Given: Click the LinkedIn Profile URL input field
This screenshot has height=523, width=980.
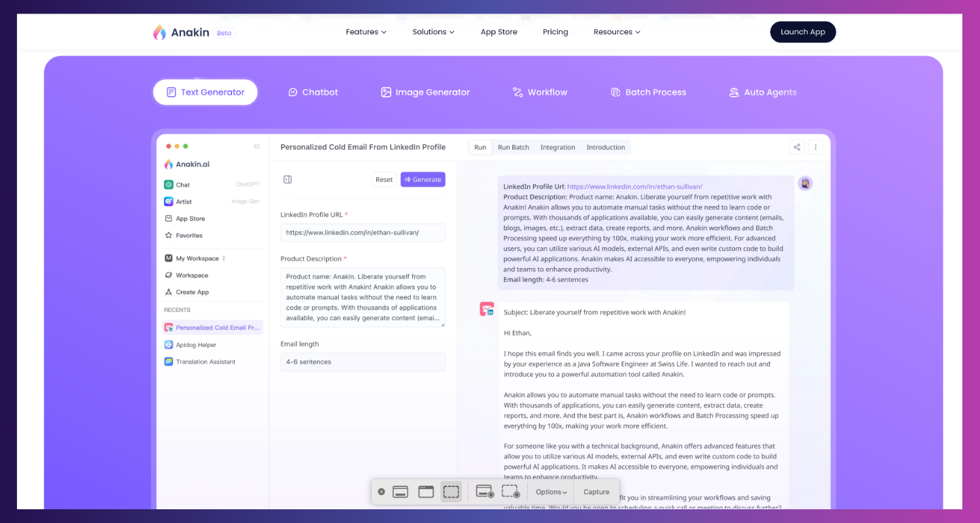Looking at the screenshot, I should [x=363, y=233].
